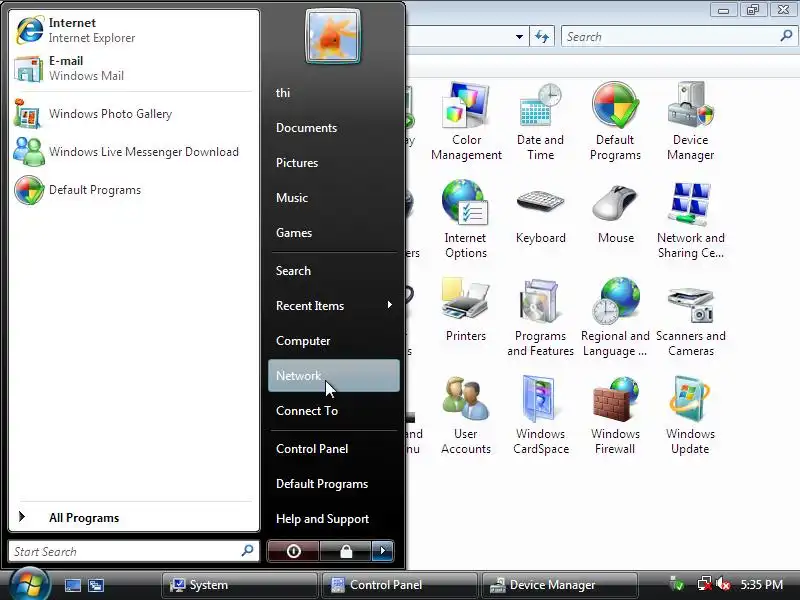Screen dimensions: 800x600
Task: Click the lock button in Start menu
Action: point(346,551)
